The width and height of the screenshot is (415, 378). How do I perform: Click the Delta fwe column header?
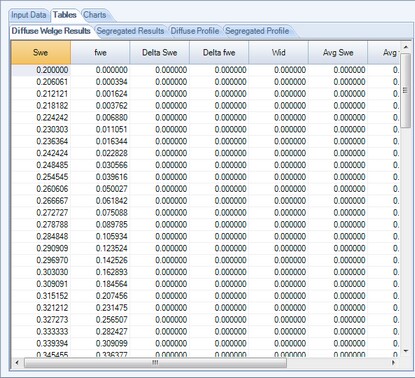[219, 53]
